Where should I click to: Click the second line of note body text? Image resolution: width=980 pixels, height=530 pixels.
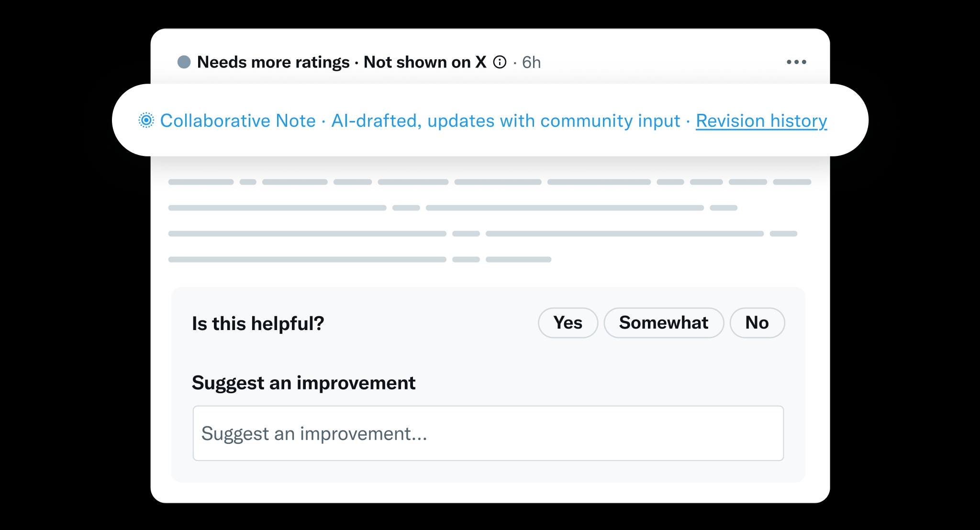pos(453,208)
